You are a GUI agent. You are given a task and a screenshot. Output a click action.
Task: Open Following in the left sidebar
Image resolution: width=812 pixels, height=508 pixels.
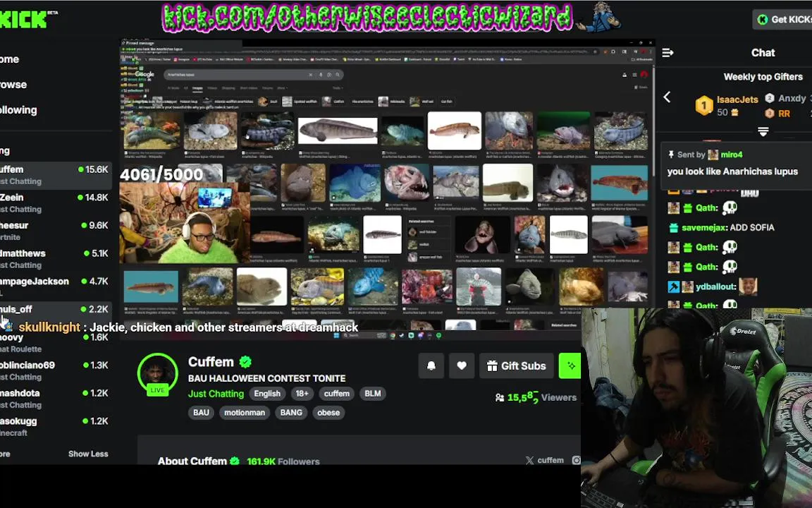[x=18, y=110]
